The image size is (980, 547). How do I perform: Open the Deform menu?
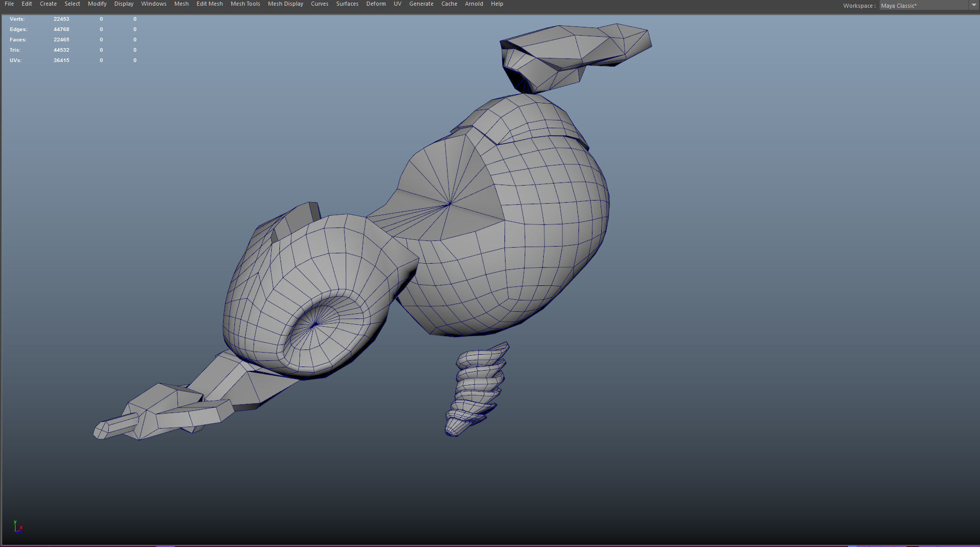376,4
